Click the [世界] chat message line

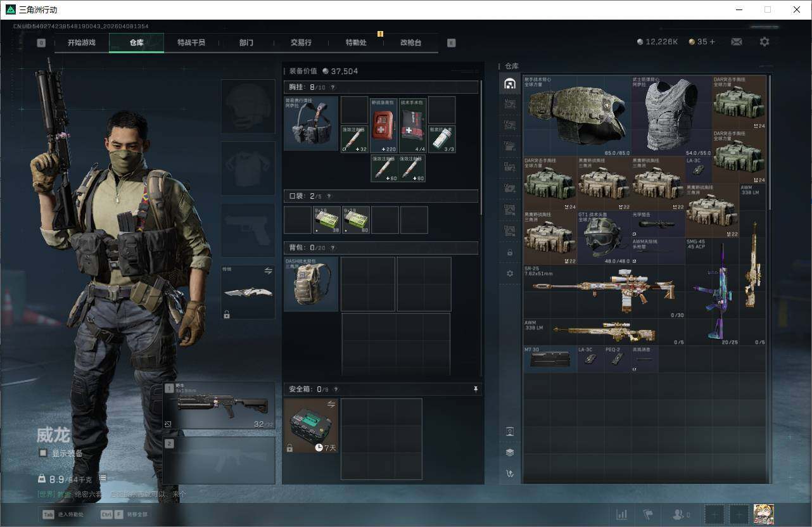pos(113,494)
